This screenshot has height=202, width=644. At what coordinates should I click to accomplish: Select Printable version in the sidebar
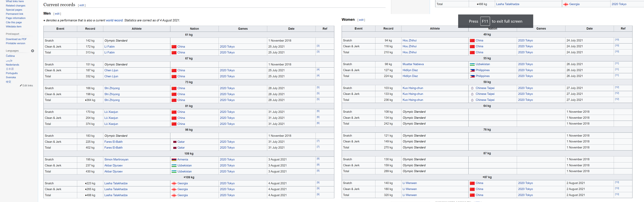point(15,43)
